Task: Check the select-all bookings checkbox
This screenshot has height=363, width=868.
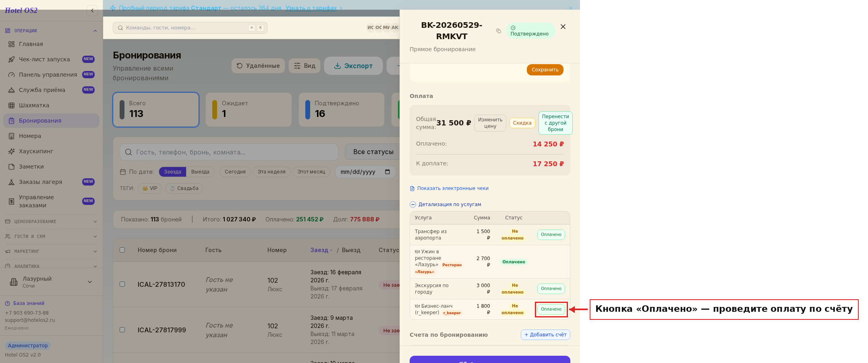Action: (x=122, y=250)
